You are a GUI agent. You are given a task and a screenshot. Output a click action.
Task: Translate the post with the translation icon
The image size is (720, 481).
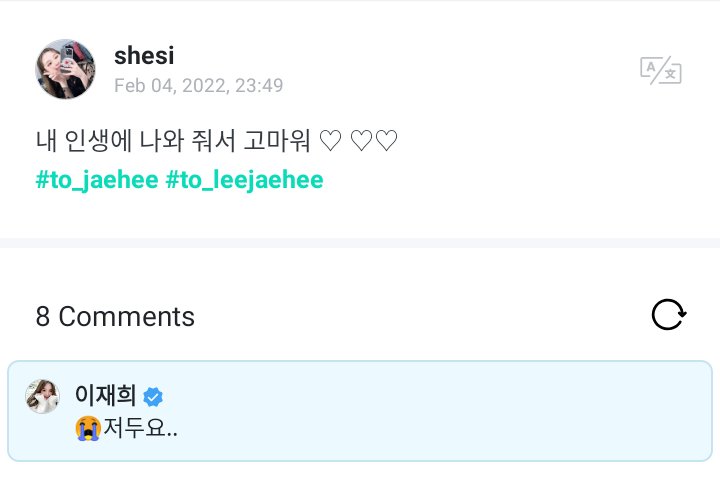tap(661, 70)
